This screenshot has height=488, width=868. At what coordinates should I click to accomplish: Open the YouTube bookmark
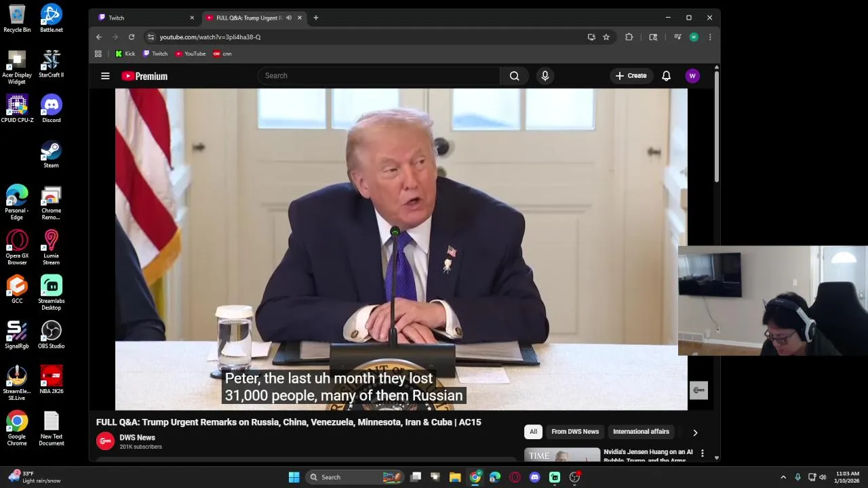[x=191, y=54]
